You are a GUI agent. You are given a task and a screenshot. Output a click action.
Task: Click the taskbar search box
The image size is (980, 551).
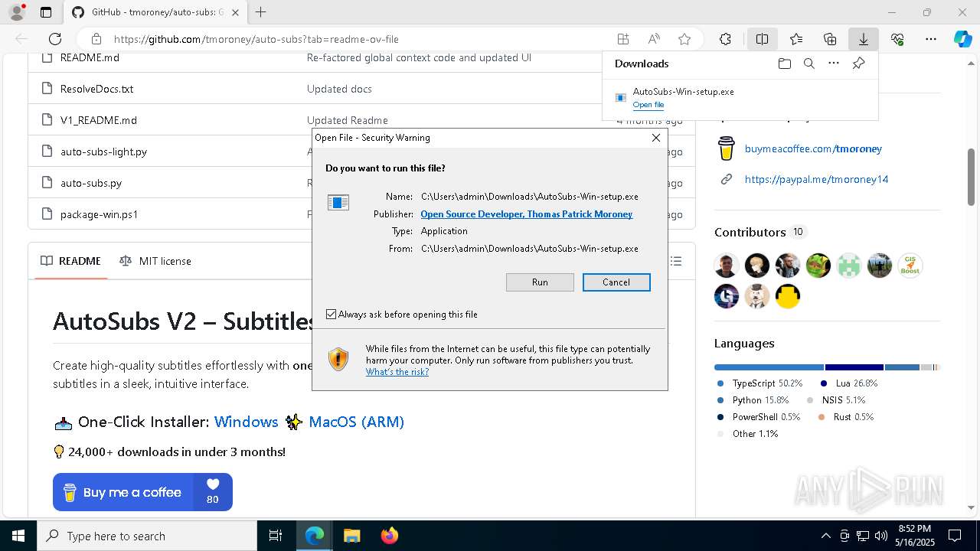[147, 536]
